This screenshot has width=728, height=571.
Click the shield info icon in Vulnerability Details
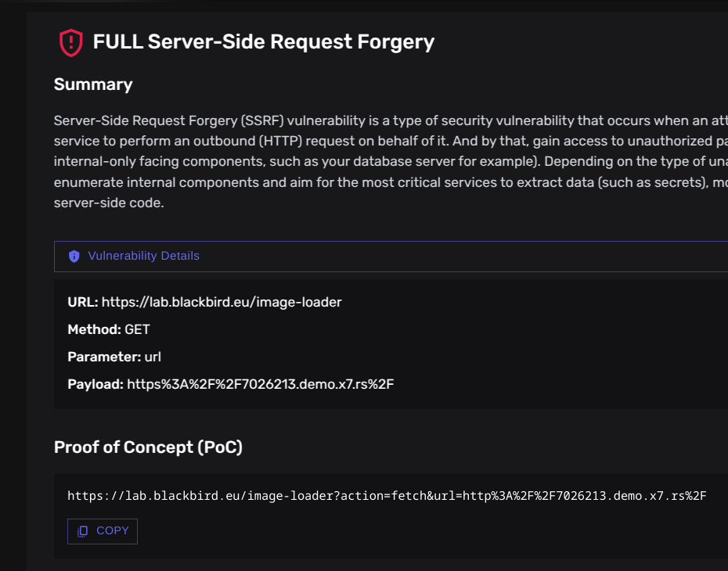tap(74, 257)
